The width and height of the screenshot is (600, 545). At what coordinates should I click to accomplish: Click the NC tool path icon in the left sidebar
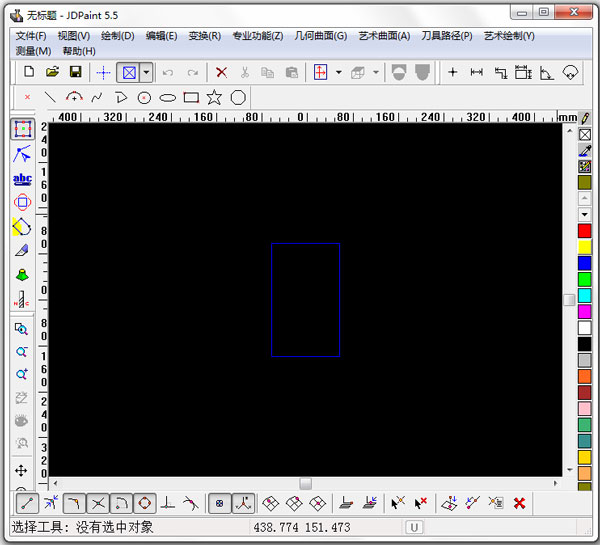tap(22, 299)
